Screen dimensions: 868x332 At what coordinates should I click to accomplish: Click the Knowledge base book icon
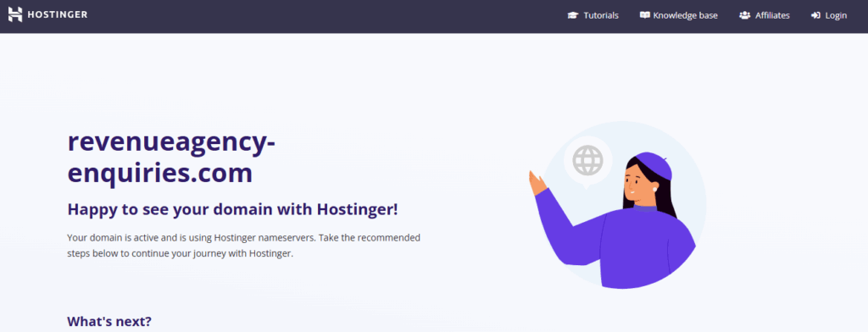pos(644,15)
